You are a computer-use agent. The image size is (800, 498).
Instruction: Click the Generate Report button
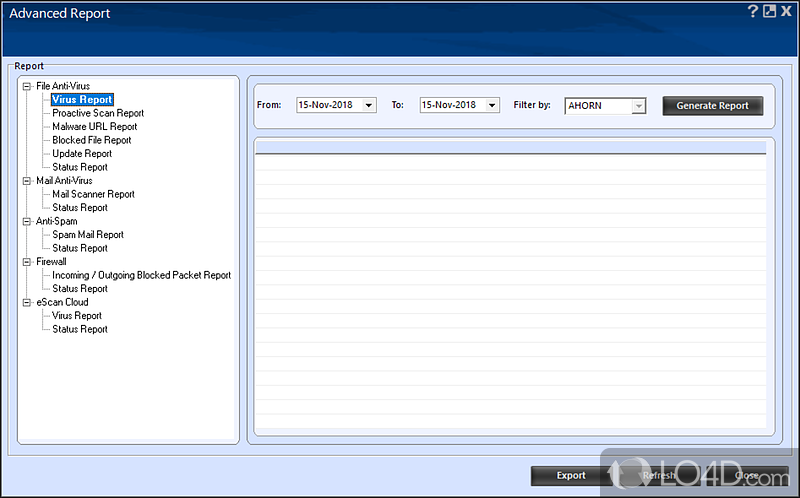pyautogui.click(x=713, y=106)
